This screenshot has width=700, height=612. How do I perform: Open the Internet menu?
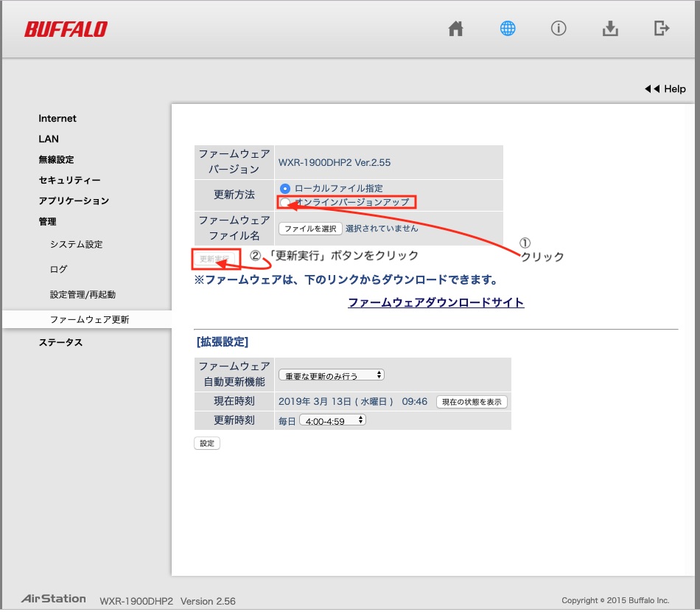pos(57,119)
